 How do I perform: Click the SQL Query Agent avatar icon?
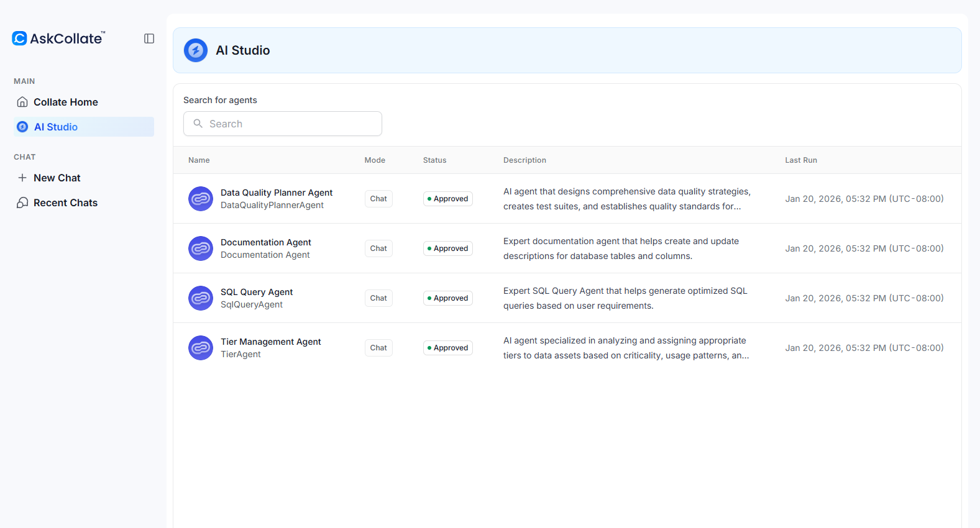201,298
